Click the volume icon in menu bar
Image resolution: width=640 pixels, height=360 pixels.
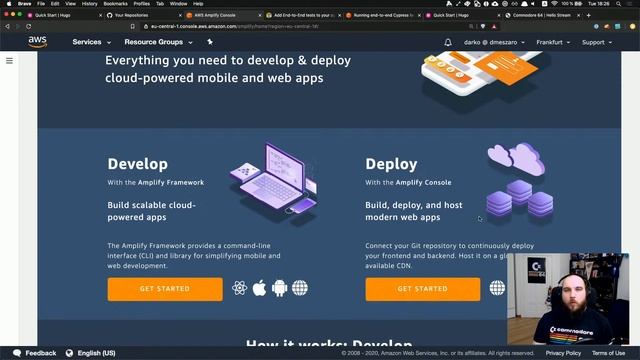click(533, 4)
